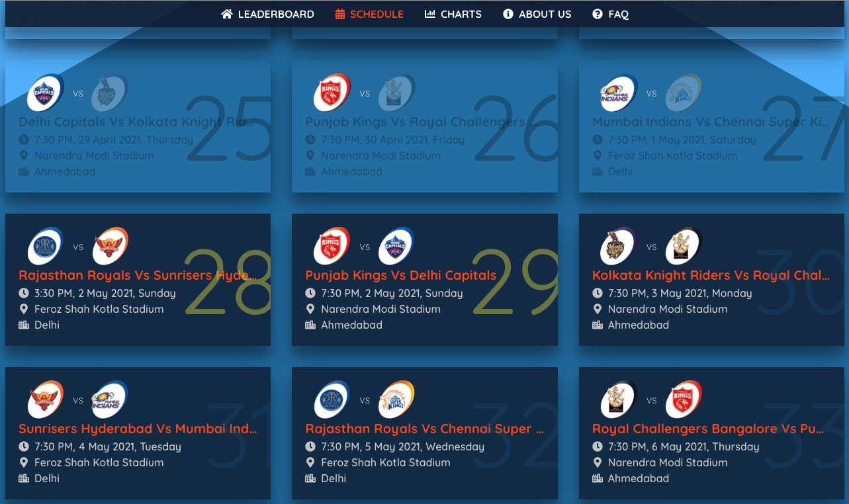The width and height of the screenshot is (849, 504).
Task: Click Ahmedabad city text in match 29
Action: (352, 325)
